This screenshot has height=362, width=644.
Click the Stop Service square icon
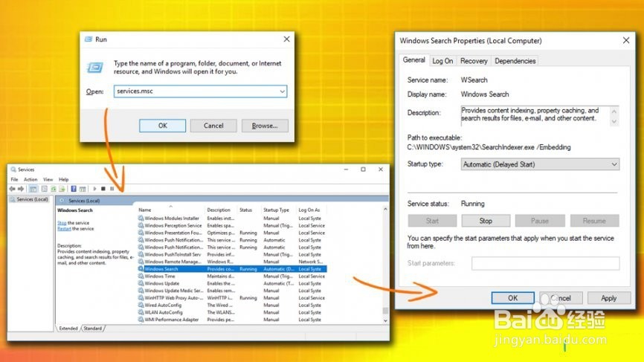tap(103, 189)
